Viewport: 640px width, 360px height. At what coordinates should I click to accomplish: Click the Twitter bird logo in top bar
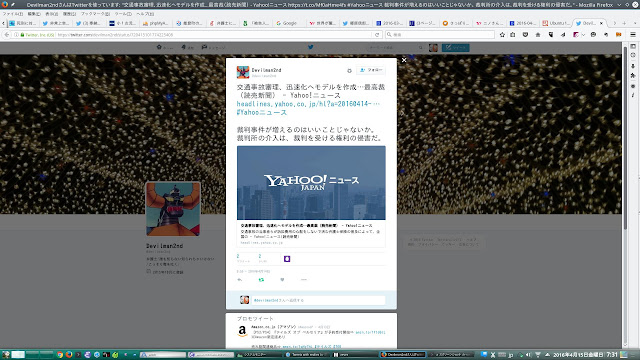pyautogui.click(x=311, y=47)
